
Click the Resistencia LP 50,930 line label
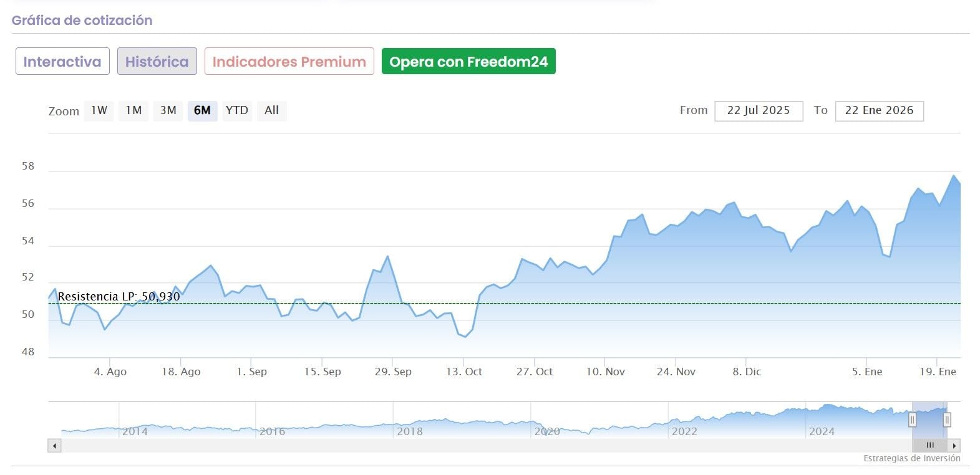click(119, 297)
